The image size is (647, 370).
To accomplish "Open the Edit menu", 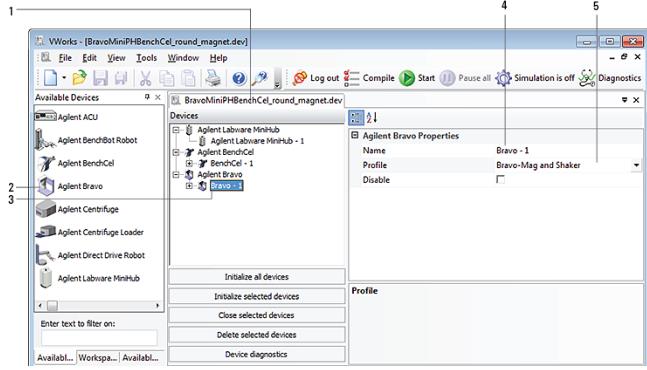I will tap(89, 58).
